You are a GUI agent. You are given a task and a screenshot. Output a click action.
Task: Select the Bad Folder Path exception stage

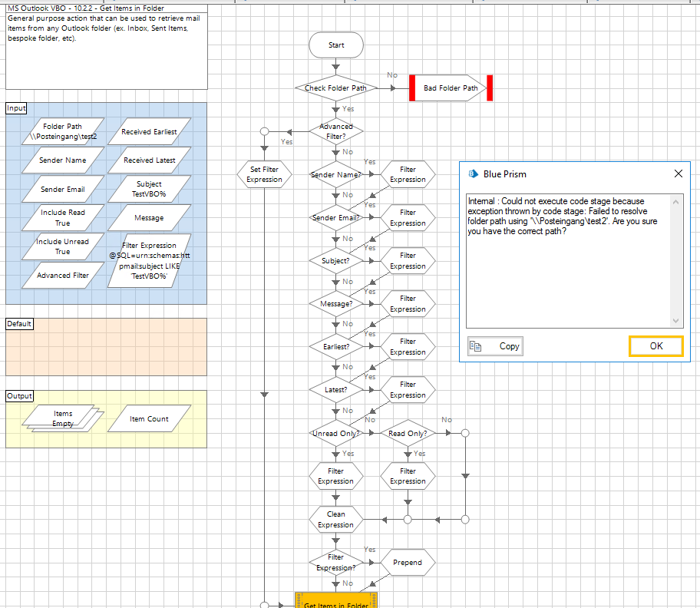coord(451,88)
